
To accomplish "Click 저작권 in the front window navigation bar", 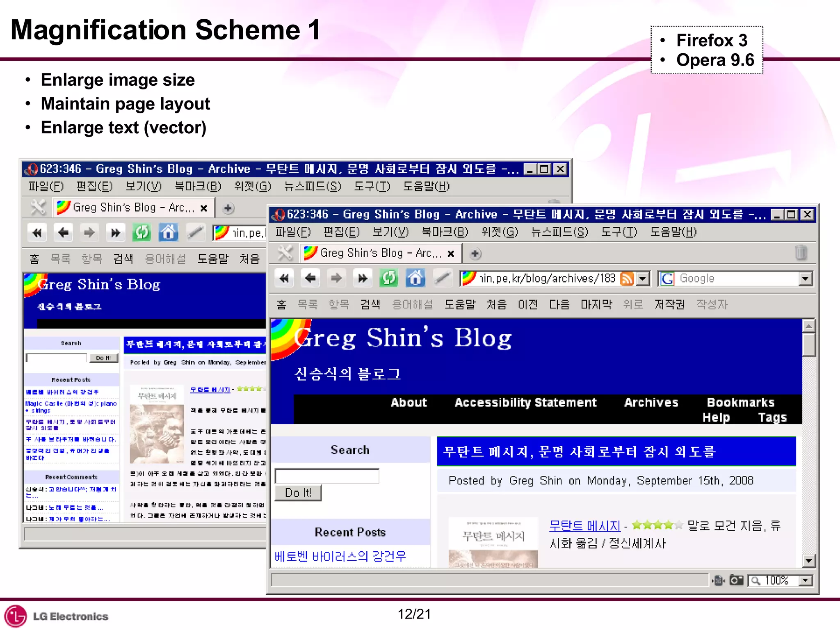I will coord(670,304).
